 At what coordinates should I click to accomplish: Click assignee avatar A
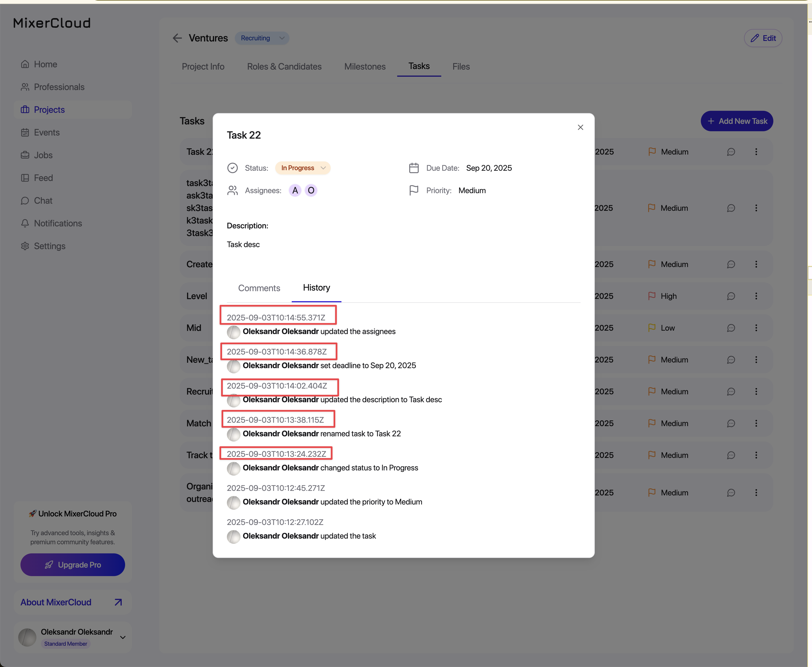(x=295, y=191)
